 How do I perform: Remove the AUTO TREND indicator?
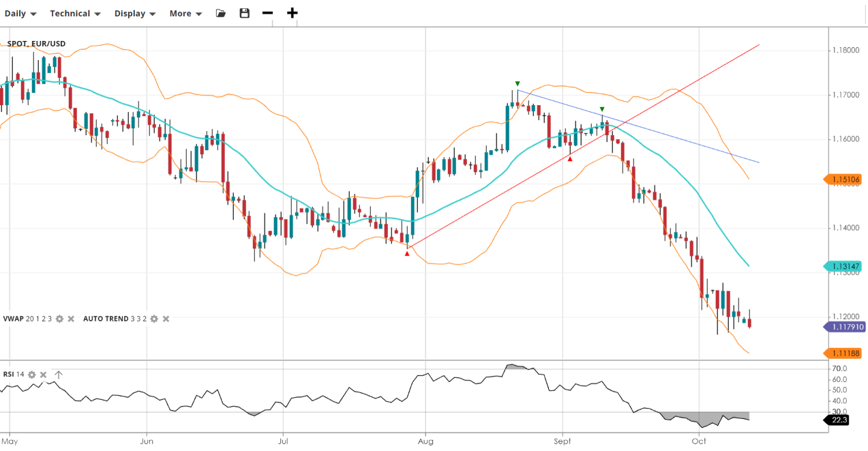(166, 319)
